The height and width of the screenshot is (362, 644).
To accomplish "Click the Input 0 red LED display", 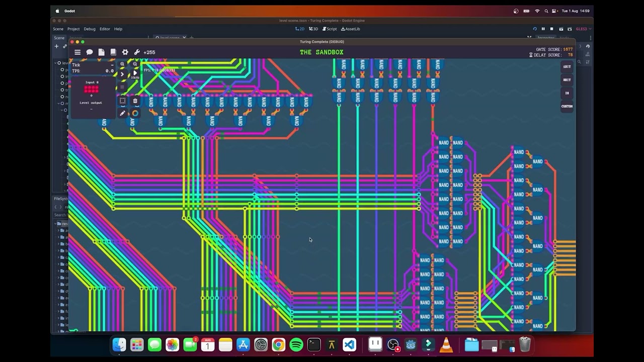I will (x=91, y=89).
